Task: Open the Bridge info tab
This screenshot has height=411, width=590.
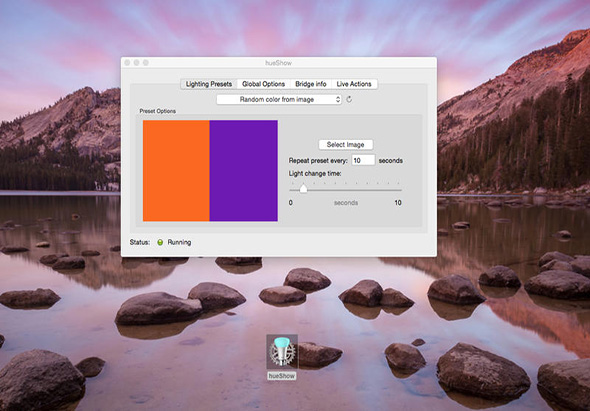Action: (311, 84)
